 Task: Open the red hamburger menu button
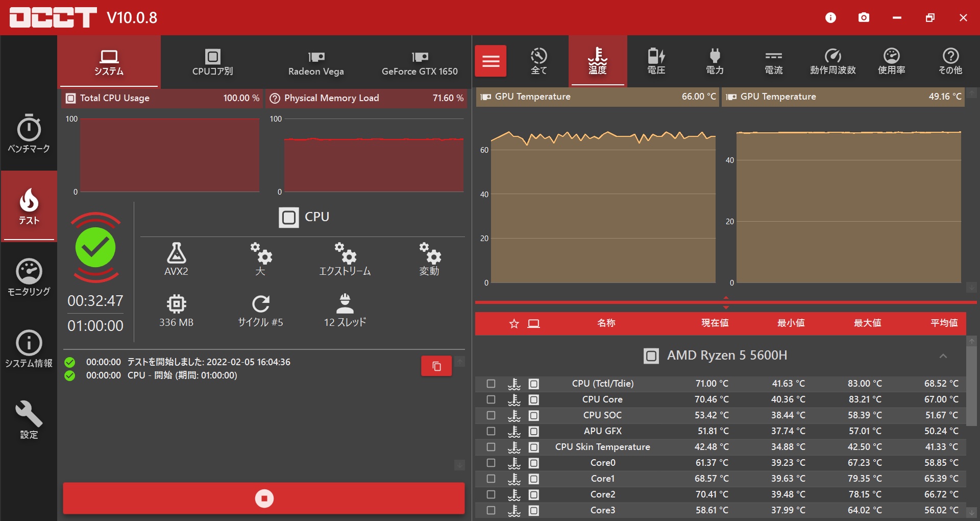pyautogui.click(x=491, y=61)
